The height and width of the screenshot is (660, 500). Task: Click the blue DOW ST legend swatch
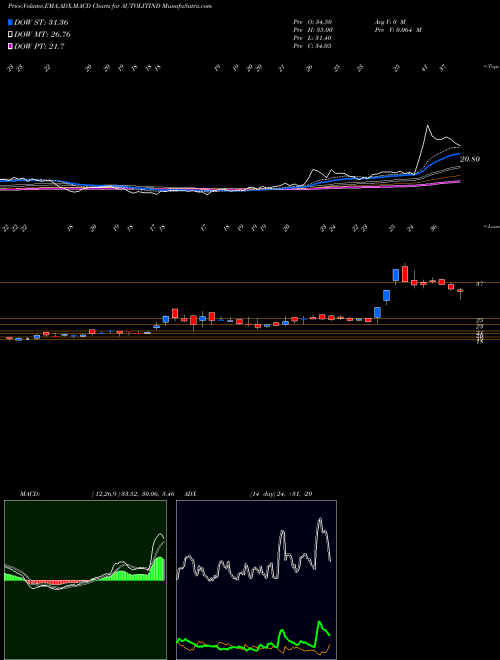(x=11, y=22)
